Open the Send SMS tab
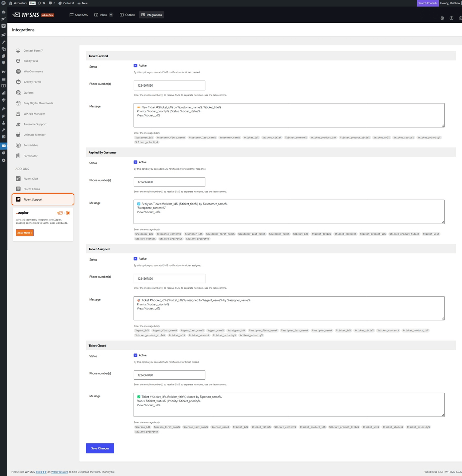The image size is (462, 476). point(79,15)
